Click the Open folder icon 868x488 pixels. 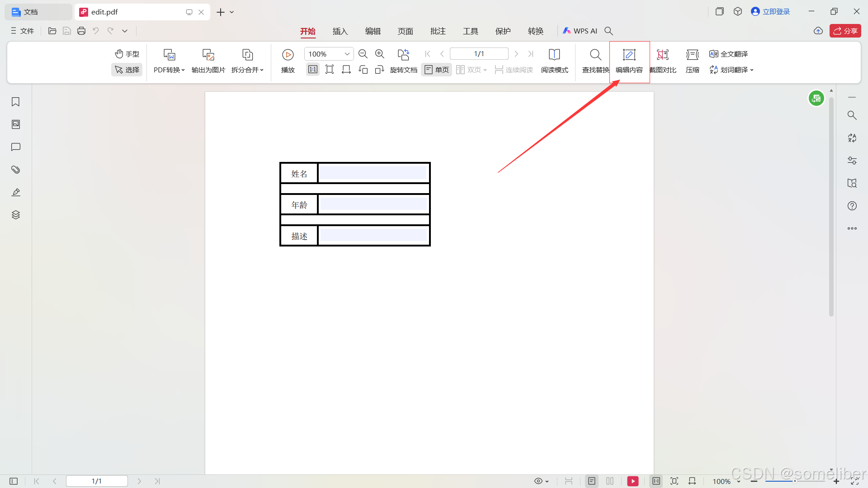pos(52,31)
